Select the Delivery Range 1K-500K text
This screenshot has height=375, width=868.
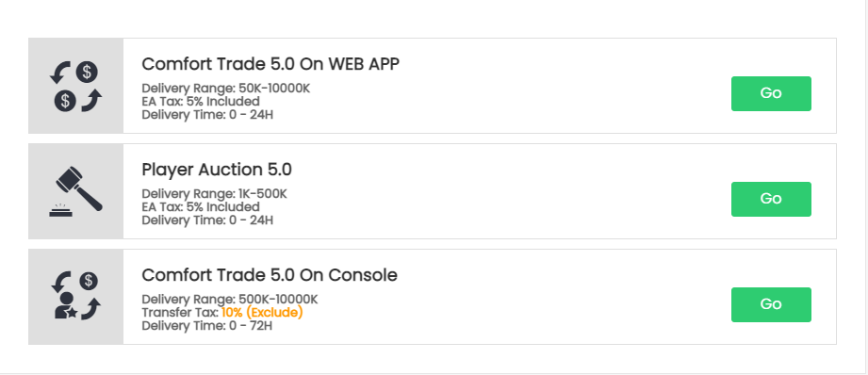(x=214, y=194)
